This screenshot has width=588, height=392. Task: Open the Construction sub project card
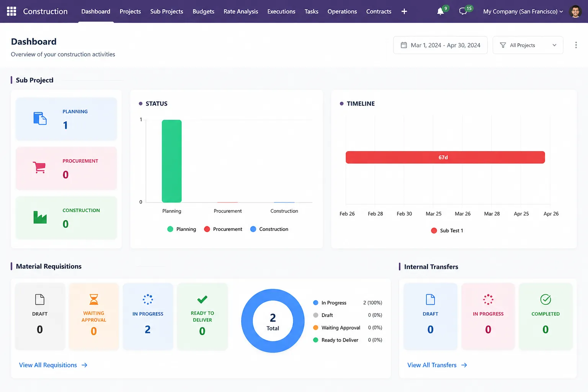[66, 217]
